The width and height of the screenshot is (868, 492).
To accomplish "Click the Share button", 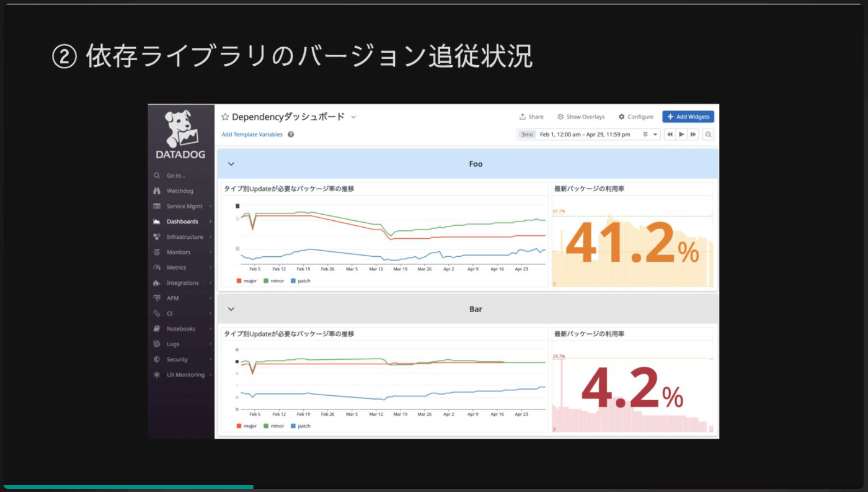I will (x=531, y=117).
